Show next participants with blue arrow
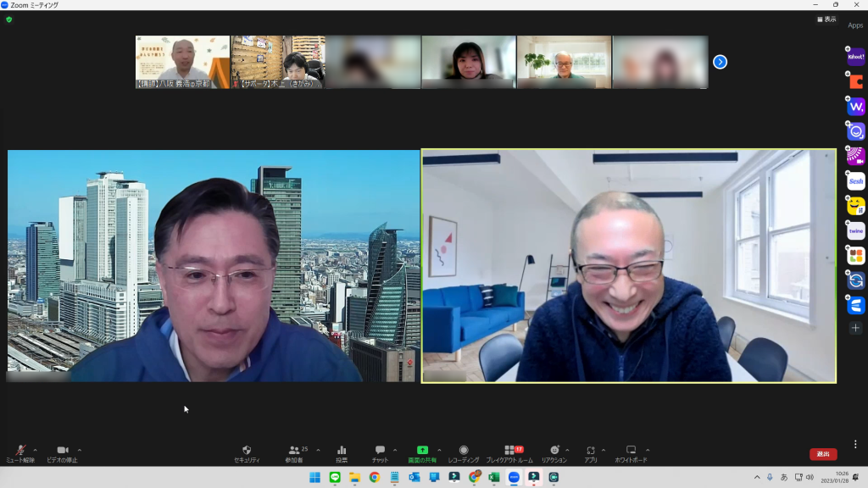Screen dimensions: 868x488 [720, 62]
